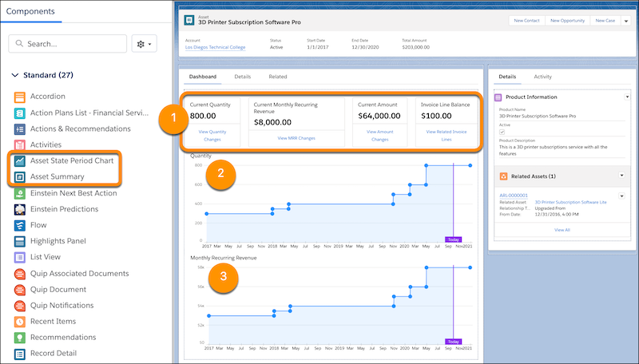The height and width of the screenshot is (364, 639).
Task: Click the New Contact button
Action: pyautogui.click(x=526, y=21)
